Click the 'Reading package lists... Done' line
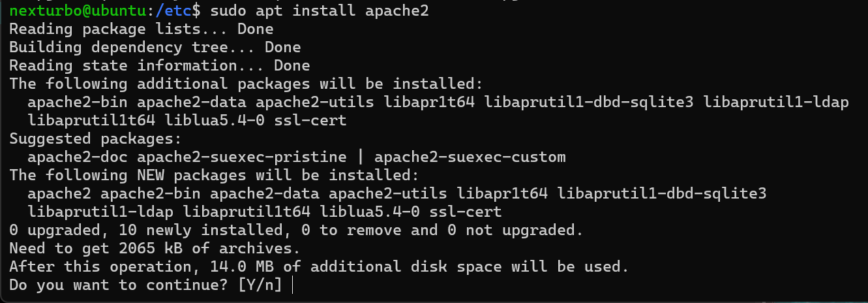This screenshot has height=303, width=868. (x=142, y=29)
